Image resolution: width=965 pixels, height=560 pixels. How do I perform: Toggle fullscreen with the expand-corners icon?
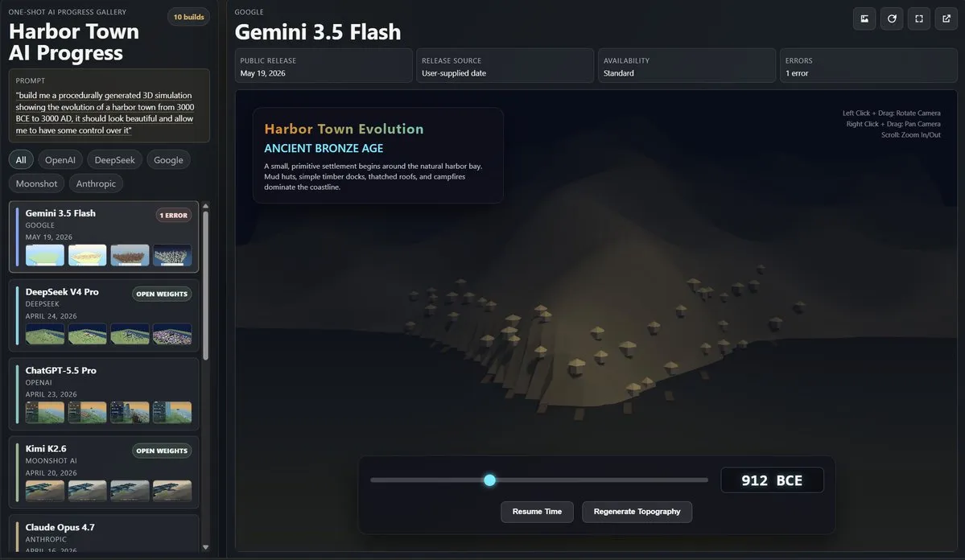click(919, 19)
